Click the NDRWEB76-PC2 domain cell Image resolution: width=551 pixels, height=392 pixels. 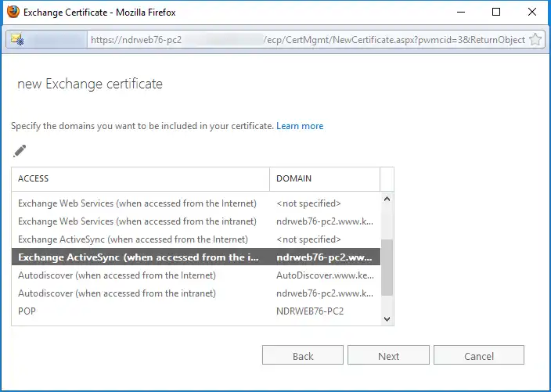click(310, 311)
